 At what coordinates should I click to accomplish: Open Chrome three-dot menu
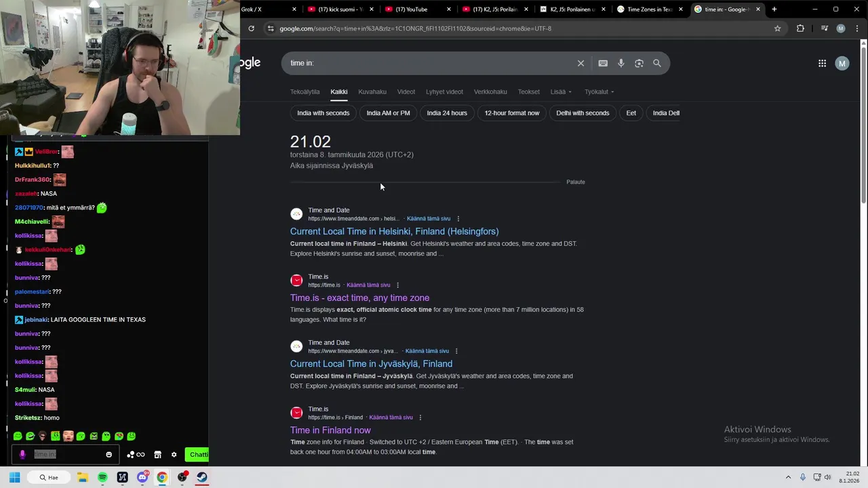click(x=856, y=28)
